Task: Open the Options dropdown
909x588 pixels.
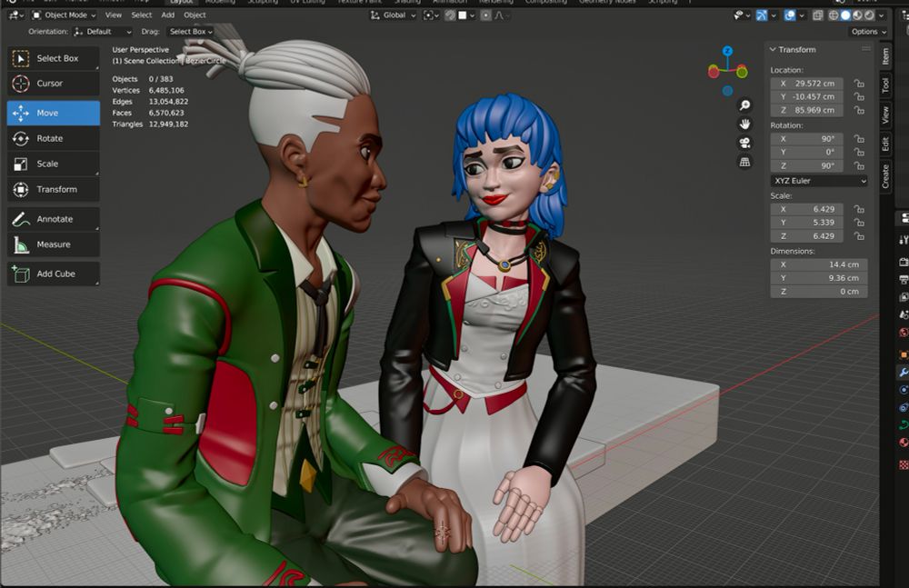Action: (869, 32)
